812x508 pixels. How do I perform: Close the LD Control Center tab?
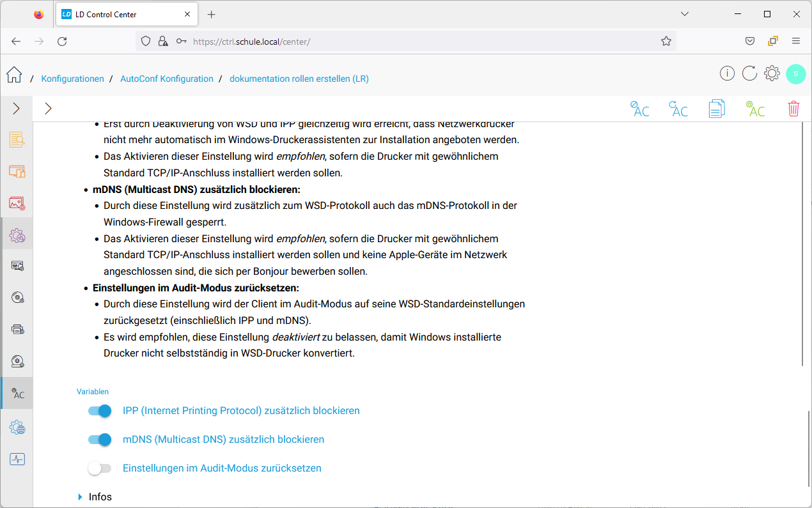click(187, 14)
